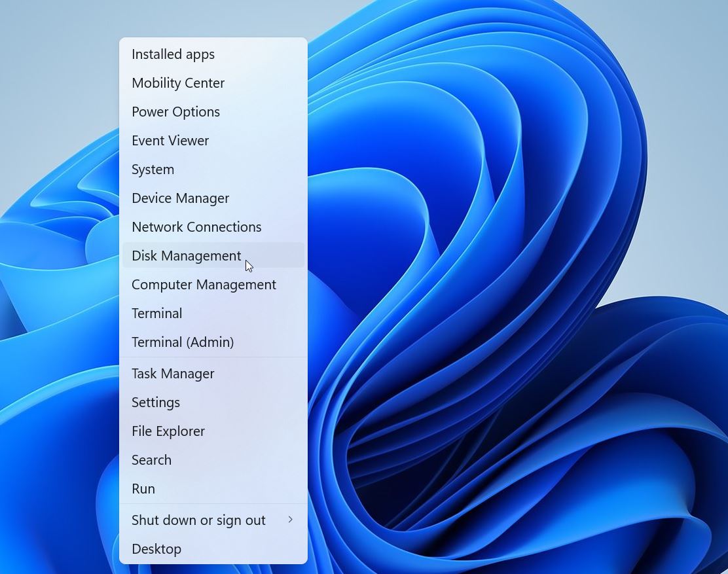Open Task Manager
Viewport: 728px width, 574px height.
[213, 374]
